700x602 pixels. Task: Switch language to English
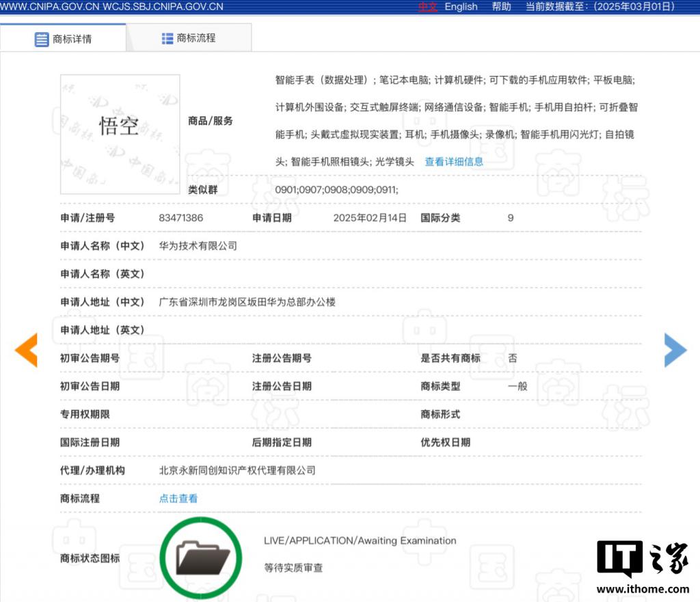coord(461,7)
